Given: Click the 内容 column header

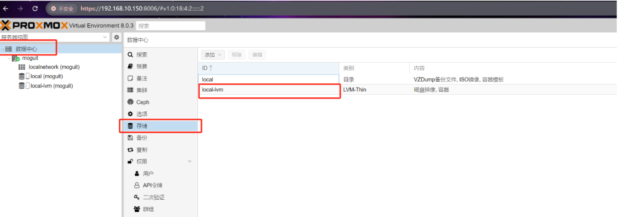Looking at the screenshot, I should 513,68.
